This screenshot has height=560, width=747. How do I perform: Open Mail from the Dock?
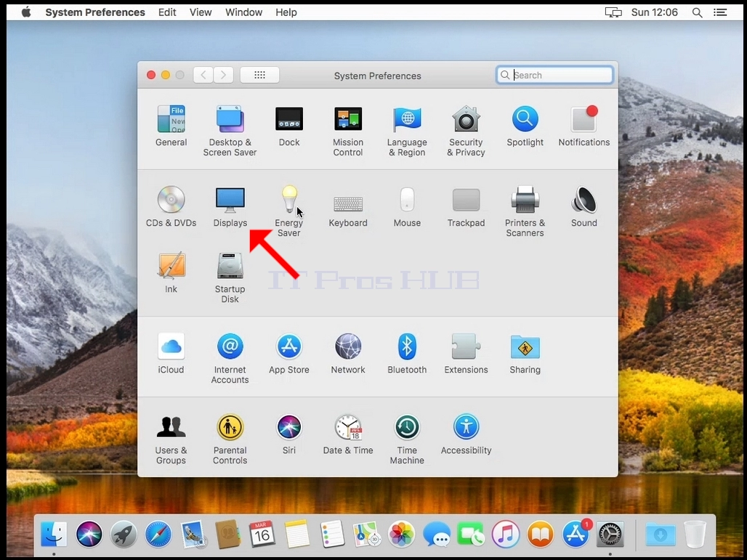pyautogui.click(x=193, y=534)
